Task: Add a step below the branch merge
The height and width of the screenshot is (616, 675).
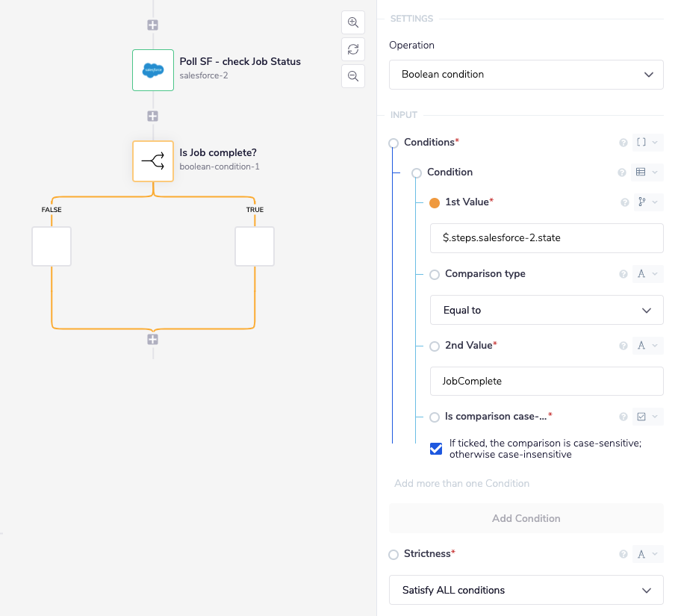Action: 152,339
